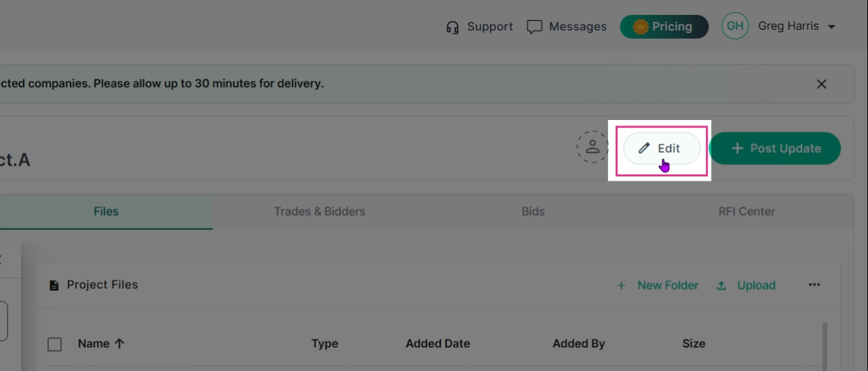868x371 pixels.
Task: Expand the Greg Harris account dropdown
Action: tap(832, 27)
